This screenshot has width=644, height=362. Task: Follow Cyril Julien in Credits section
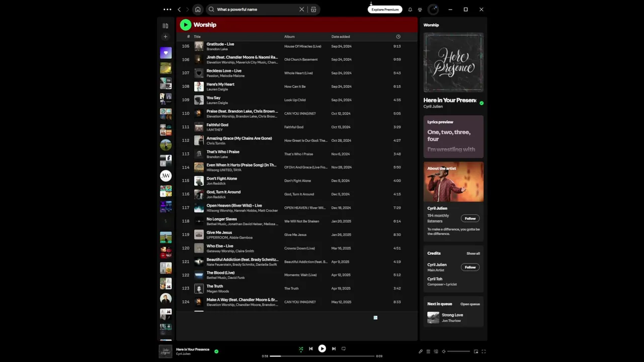(x=470, y=267)
